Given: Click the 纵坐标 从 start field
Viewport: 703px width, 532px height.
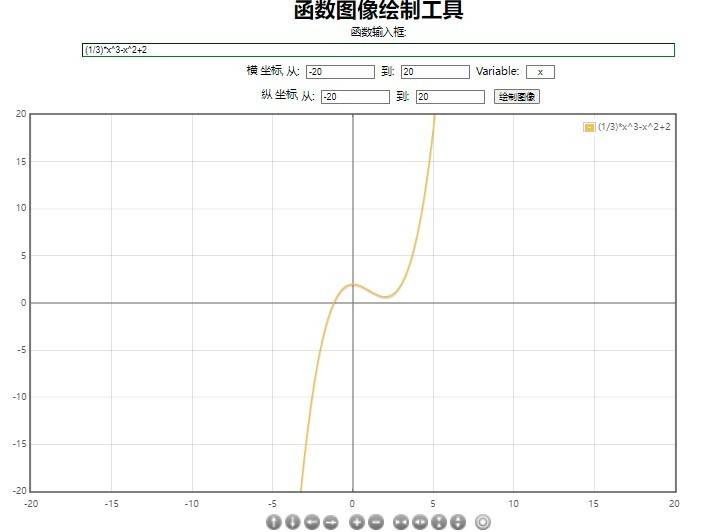Looking at the screenshot, I should click(x=355, y=97).
